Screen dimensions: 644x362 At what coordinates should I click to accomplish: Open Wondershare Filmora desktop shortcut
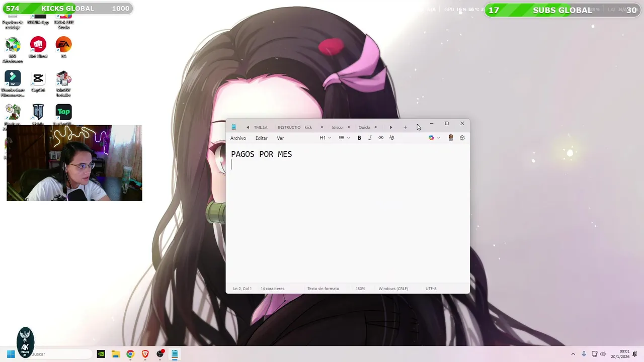13,84
